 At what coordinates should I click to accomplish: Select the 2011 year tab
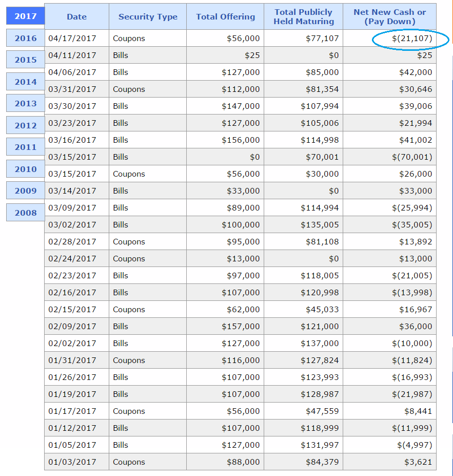(26, 147)
